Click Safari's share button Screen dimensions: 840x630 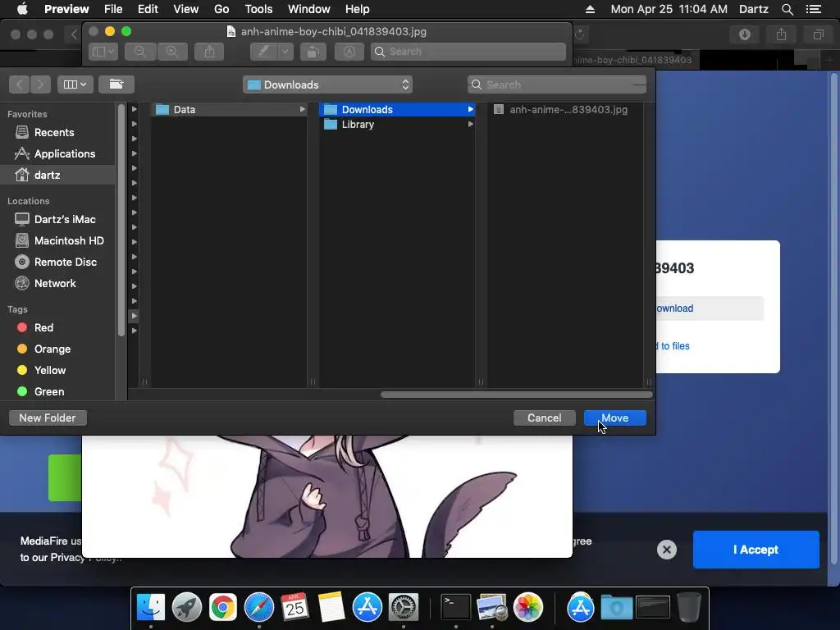click(x=781, y=34)
